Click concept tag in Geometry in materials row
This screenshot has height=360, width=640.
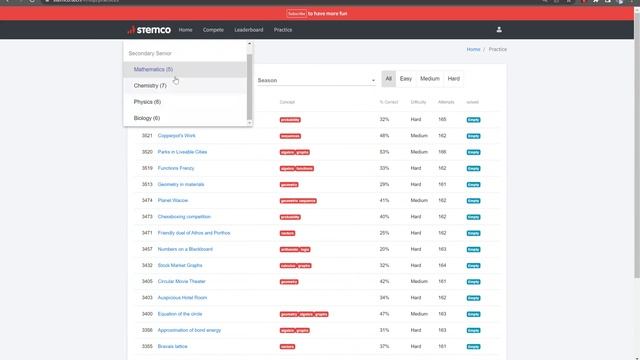click(289, 185)
